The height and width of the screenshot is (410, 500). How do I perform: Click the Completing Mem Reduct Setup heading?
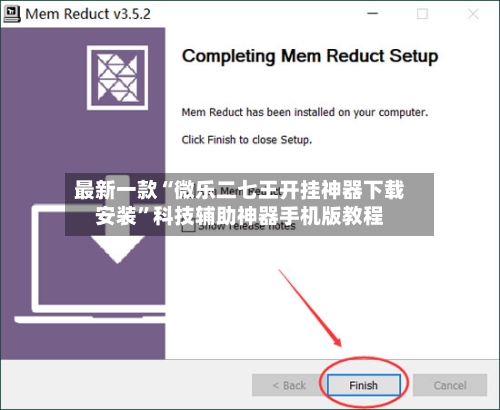pyautogui.click(x=310, y=57)
